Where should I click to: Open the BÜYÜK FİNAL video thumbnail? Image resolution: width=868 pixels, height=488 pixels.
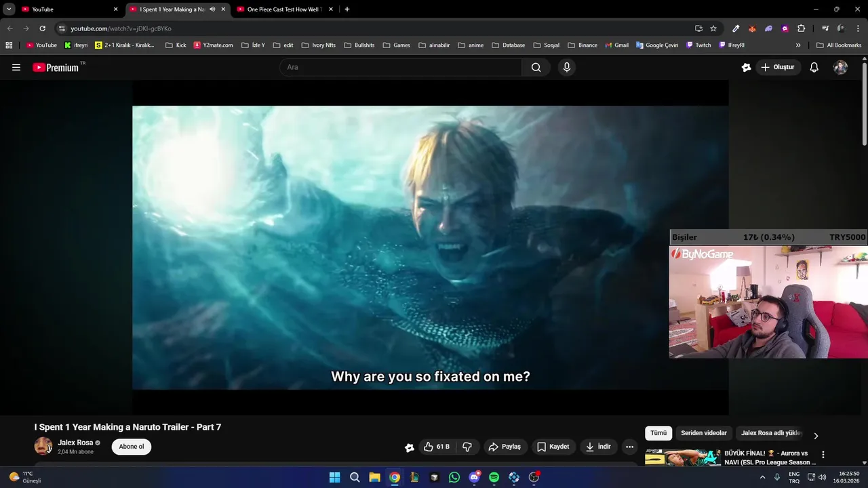pos(683,457)
